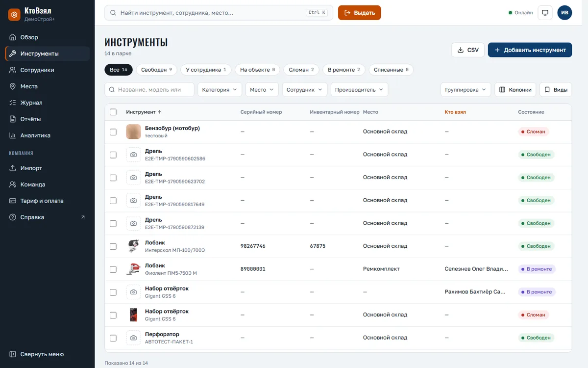Click the Серийный номер column header
Viewport: 588px width, 368px height.
(261, 112)
